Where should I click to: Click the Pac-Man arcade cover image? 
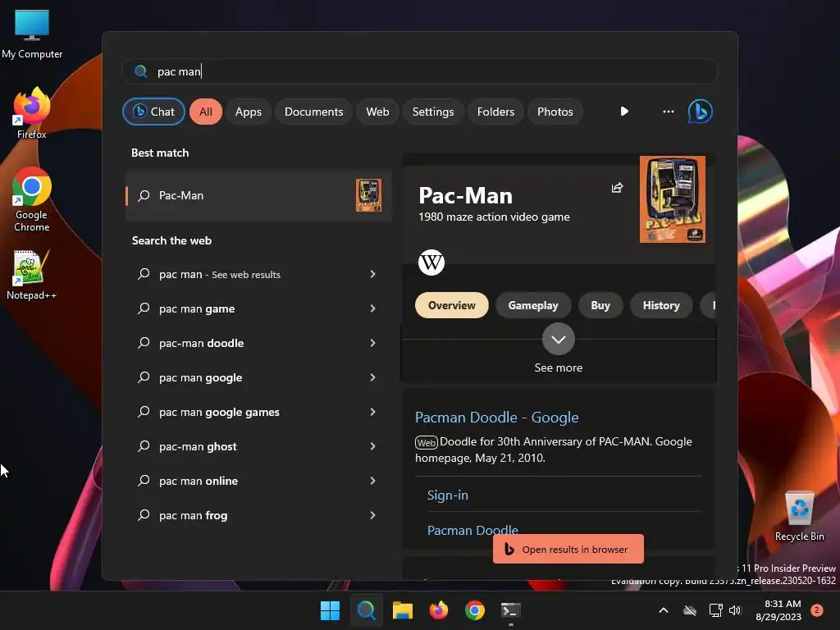click(673, 199)
